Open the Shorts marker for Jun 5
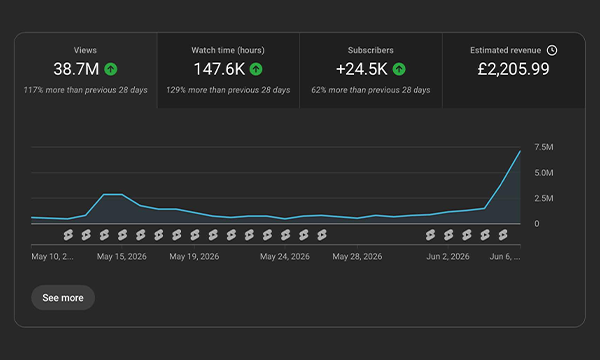Viewport: 600px width, 360px height. click(x=503, y=235)
